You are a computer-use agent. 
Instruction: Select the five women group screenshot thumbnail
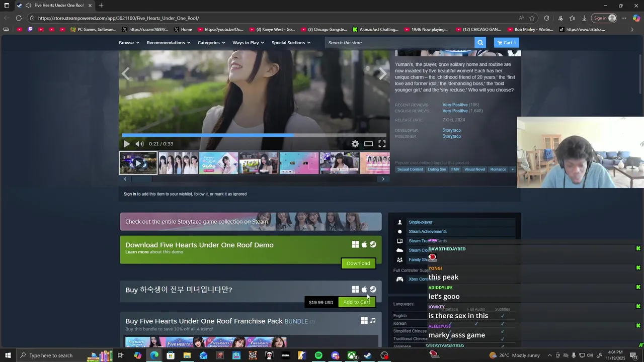(178, 163)
